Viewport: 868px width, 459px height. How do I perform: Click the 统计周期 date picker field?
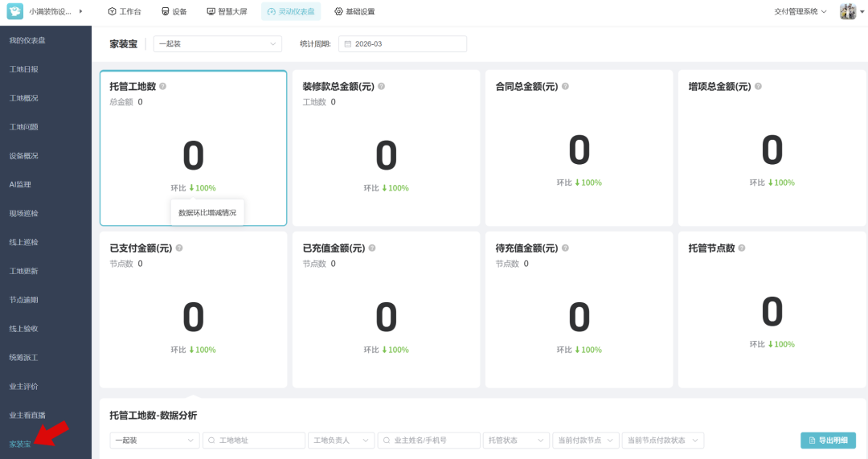click(x=402, y=44)
